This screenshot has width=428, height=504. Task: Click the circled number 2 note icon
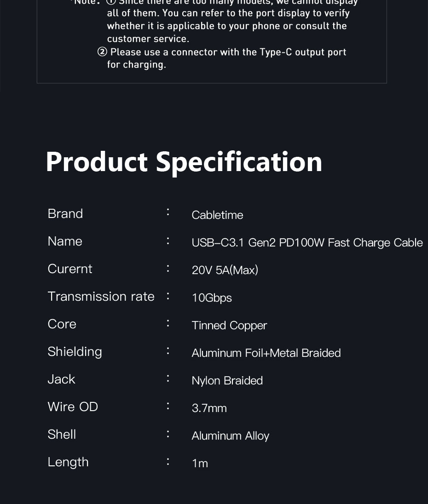point(102,52)
